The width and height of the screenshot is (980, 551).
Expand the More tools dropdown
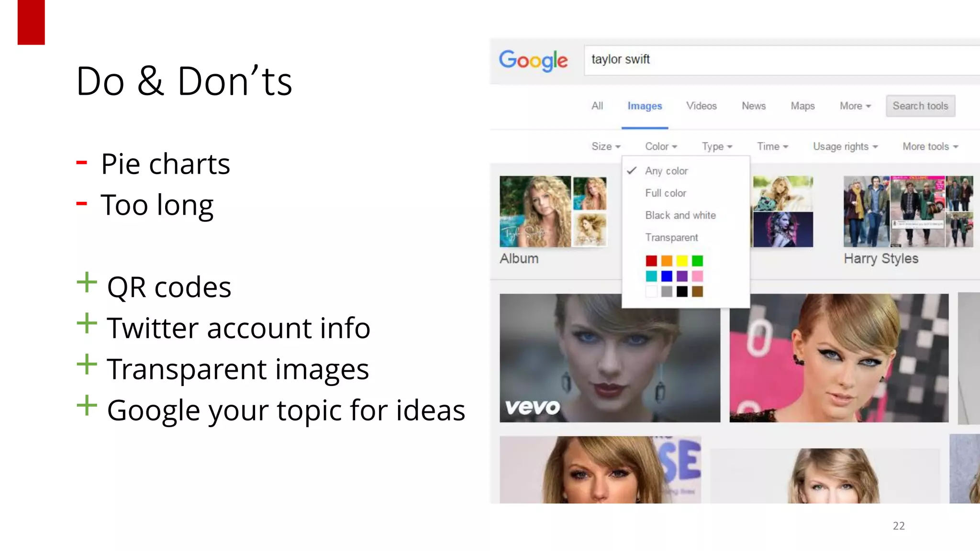click(x=930, y=146)
